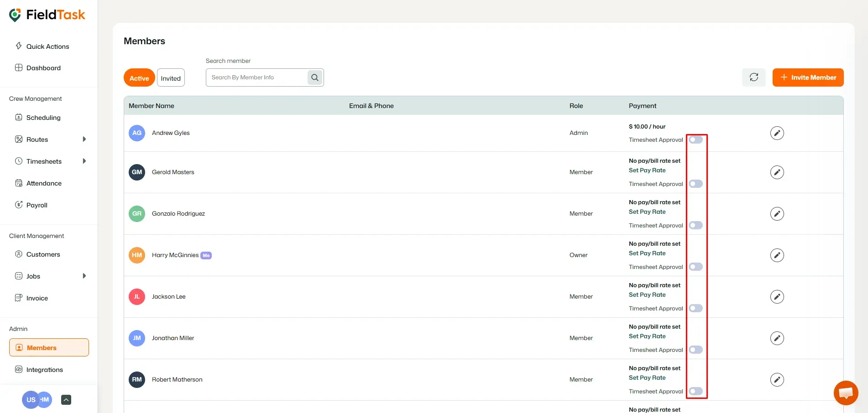Viewport: 868px width, 413px height.
Task: Switch to the Active members tab
Action: point(139,78)
